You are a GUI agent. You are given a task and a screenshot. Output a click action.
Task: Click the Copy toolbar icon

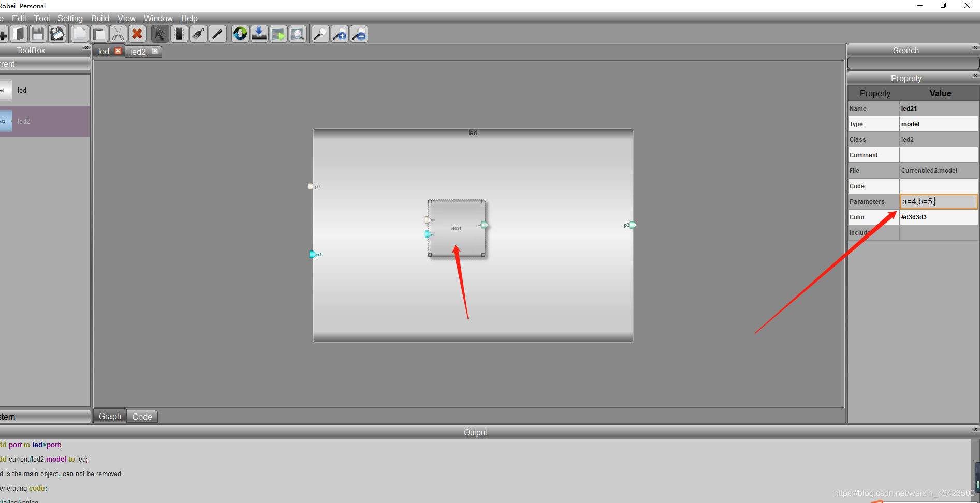click(x=80, y=34)
